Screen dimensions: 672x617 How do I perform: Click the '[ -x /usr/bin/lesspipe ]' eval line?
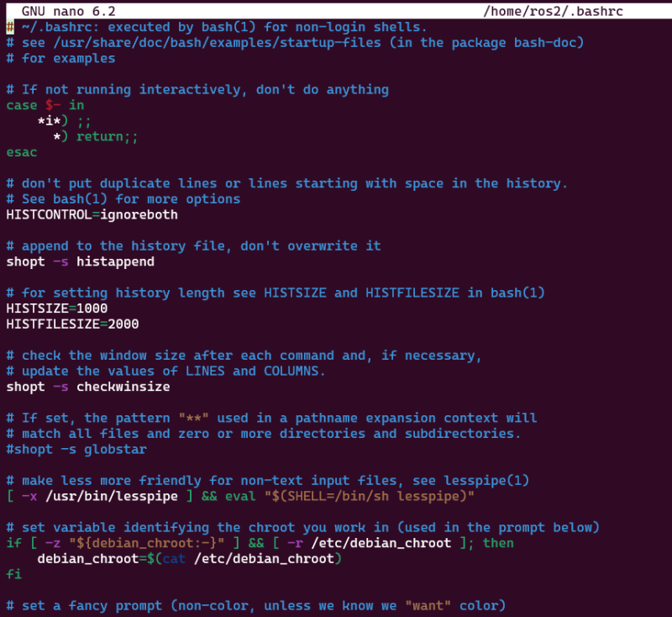240,496
